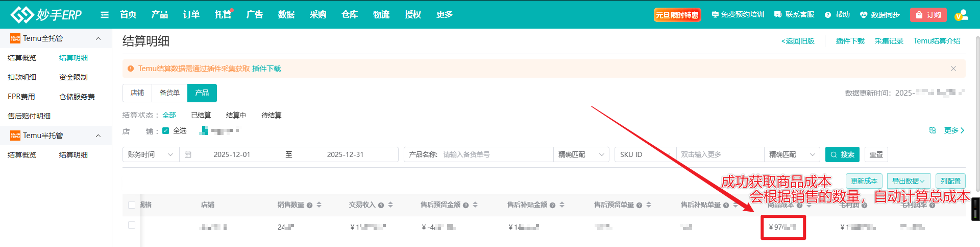Switch to the 备货单 tab

[x=169, y=93]
